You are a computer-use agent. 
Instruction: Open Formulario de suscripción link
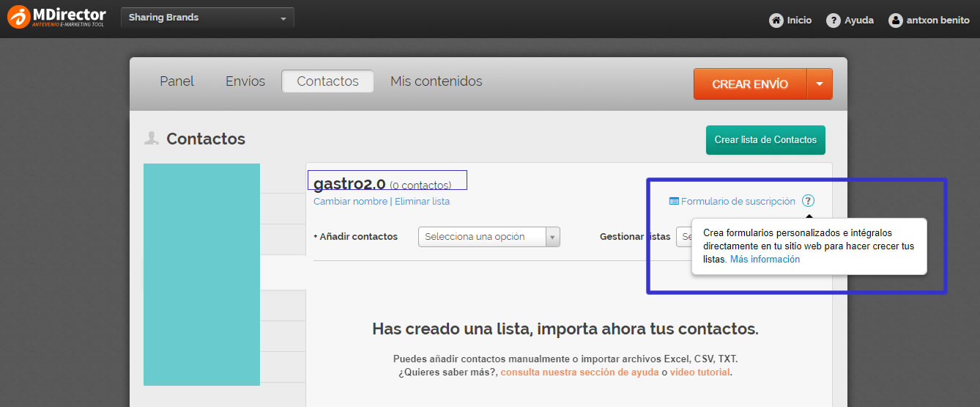[x=738, y=201]
